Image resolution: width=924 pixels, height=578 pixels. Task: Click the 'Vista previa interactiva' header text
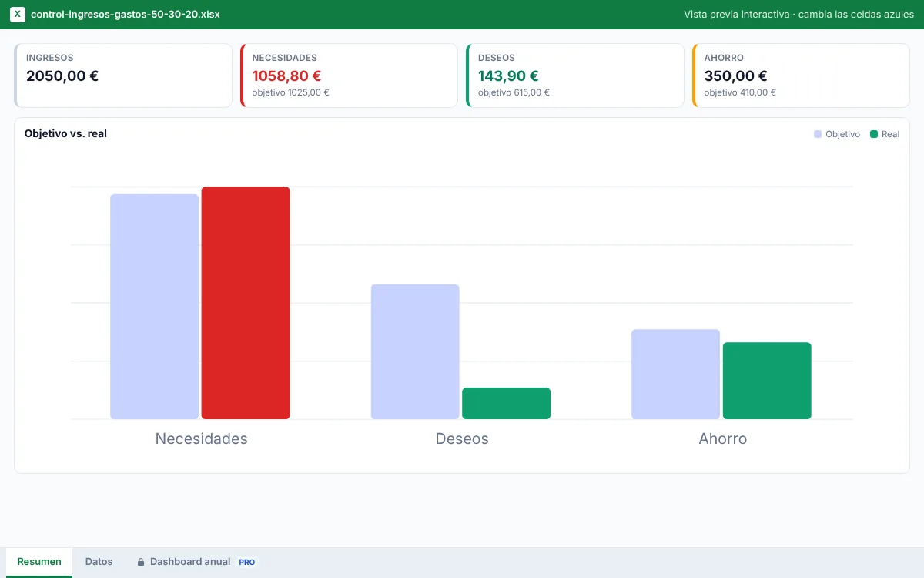pyautogui.click(x=798, y=15)
